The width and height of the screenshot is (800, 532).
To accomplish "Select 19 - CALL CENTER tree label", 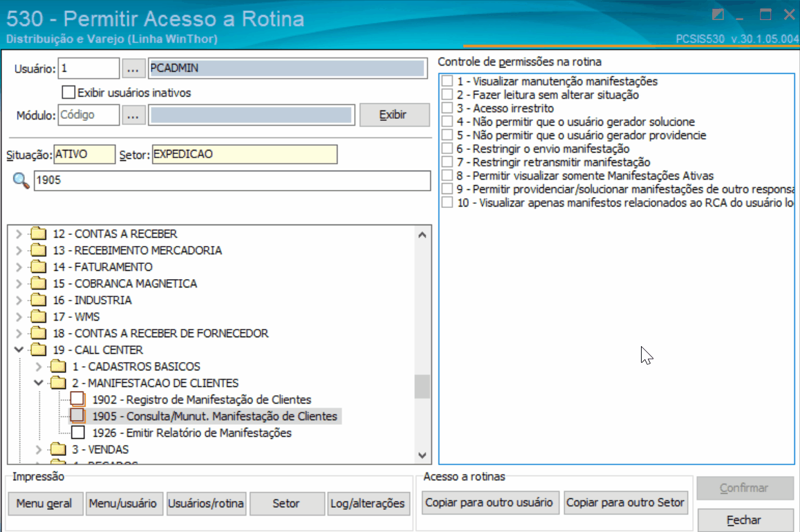I will pos(98,350).
